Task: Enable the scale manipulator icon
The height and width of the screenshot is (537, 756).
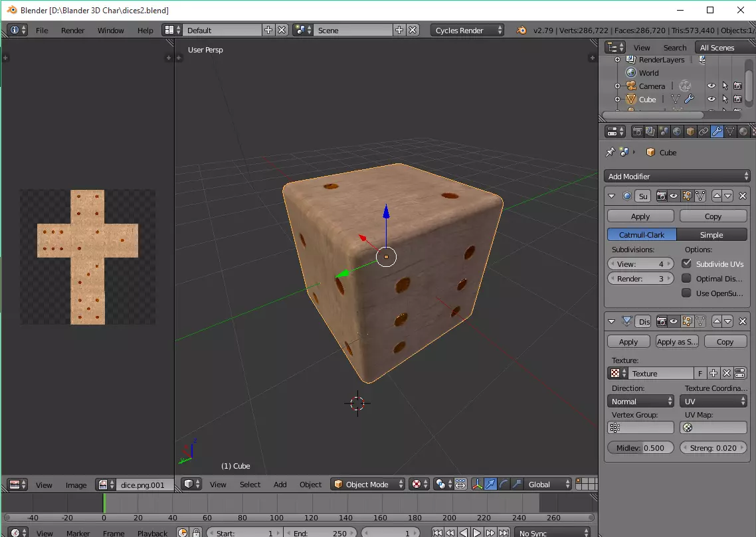Action: coord(516,484)
